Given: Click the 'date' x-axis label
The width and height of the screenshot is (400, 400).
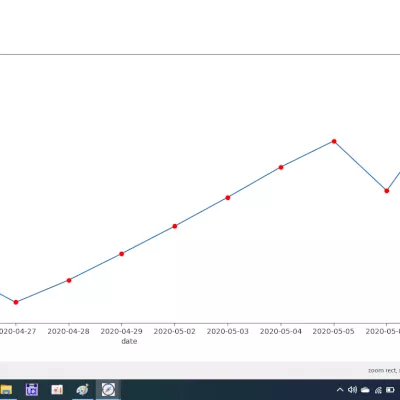Looking at the screenshot, I should point(129,341).
